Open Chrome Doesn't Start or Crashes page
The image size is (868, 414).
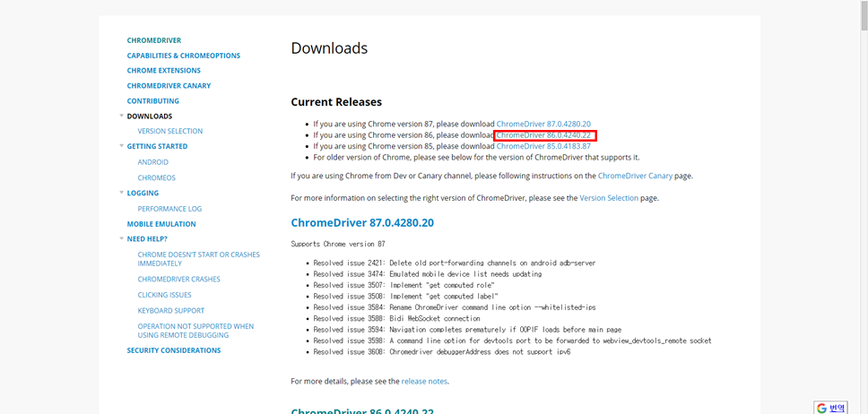click(199, 259)
